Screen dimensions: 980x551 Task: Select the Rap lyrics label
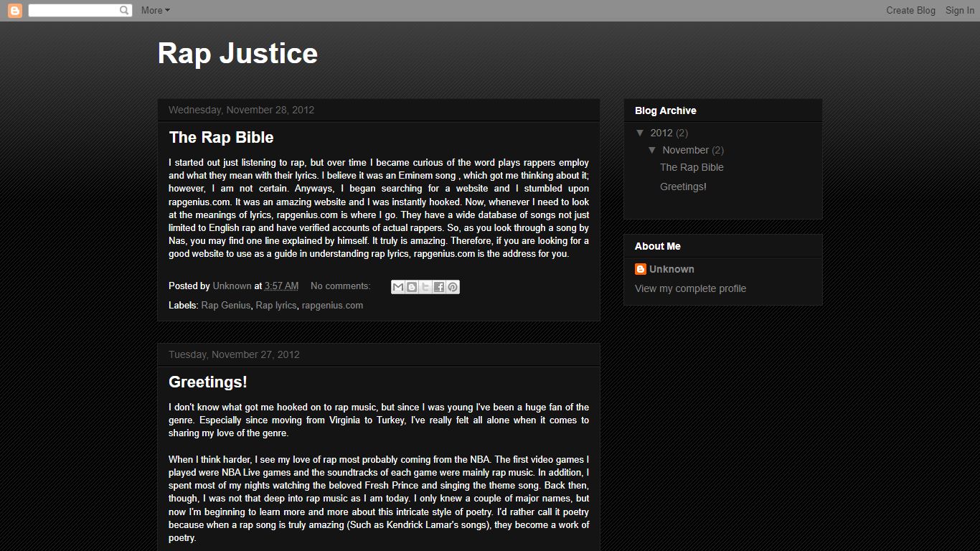276,305
